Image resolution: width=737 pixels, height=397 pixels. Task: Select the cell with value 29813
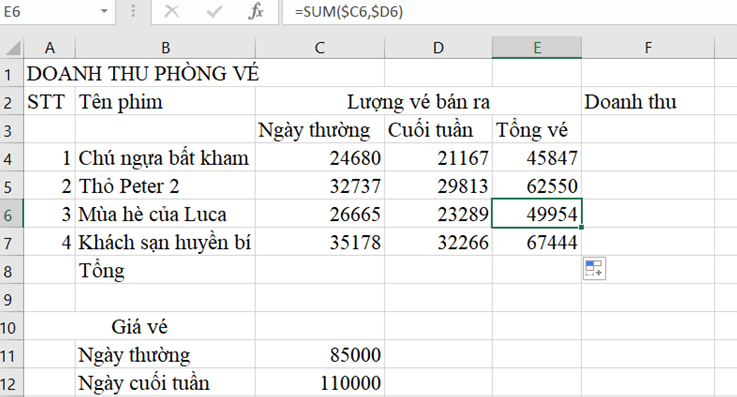[x=438, y=186]
